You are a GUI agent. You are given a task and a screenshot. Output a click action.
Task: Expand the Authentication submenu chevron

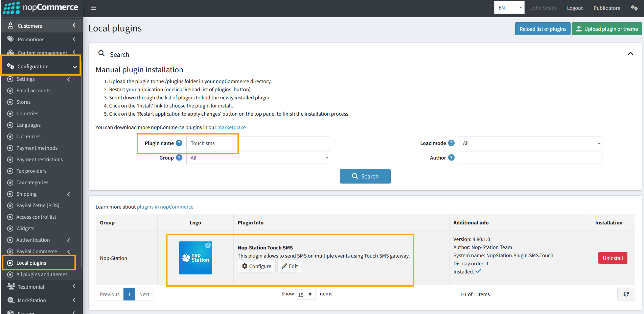coord(69,240)
